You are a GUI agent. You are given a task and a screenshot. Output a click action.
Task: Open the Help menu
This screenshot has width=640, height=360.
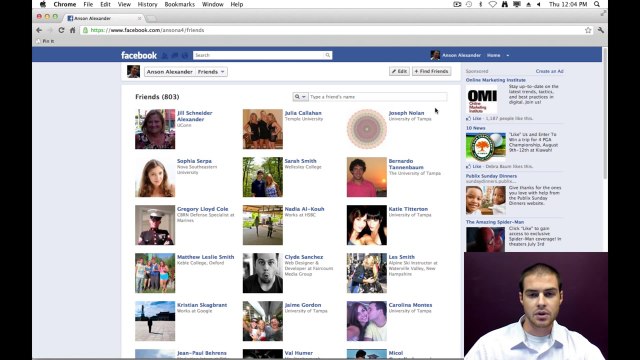pos(237,4)
